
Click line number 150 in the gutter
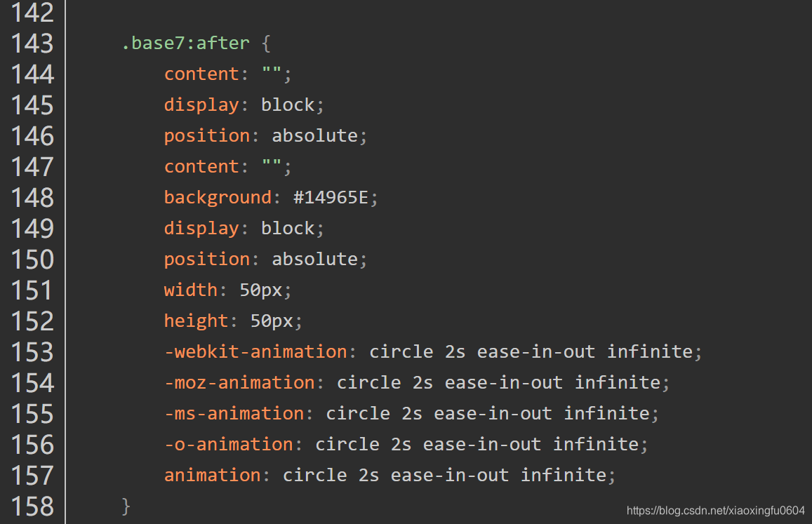[32, 260]
